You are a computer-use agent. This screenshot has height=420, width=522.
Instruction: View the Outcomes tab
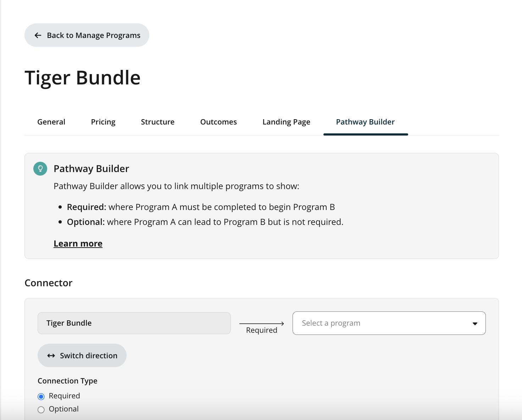(218, 122)
